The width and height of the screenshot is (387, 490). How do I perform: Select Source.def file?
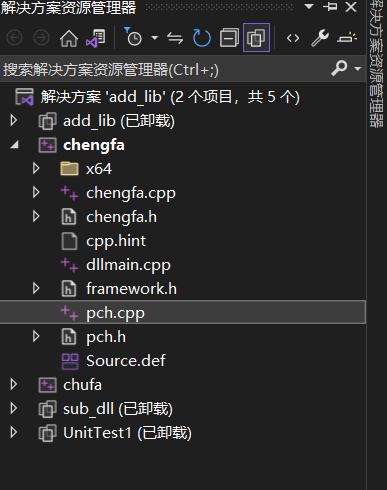(126, 361)
